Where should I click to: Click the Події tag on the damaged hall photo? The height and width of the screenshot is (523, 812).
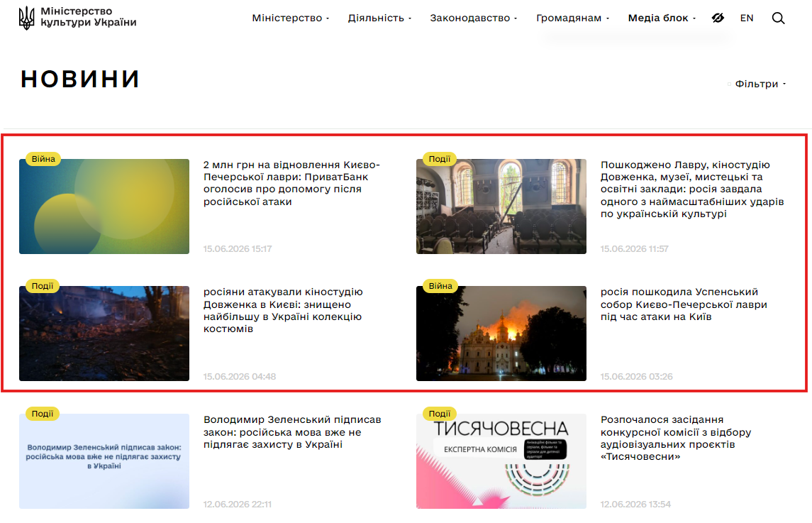coord(440,159)
